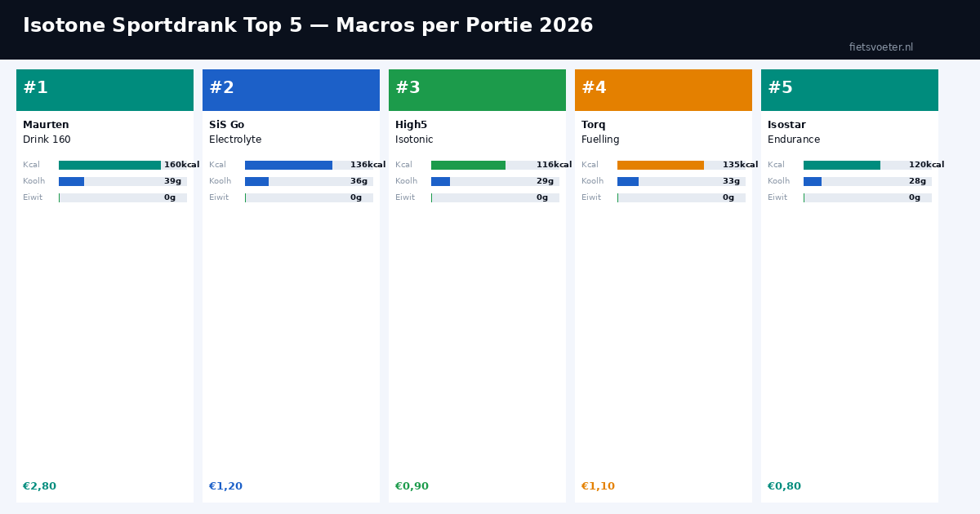Image resolution: width=980 pixels, height=514 pixels.
Task: Open the fietsvoeter.nl link
Action: tap(881, 47)
